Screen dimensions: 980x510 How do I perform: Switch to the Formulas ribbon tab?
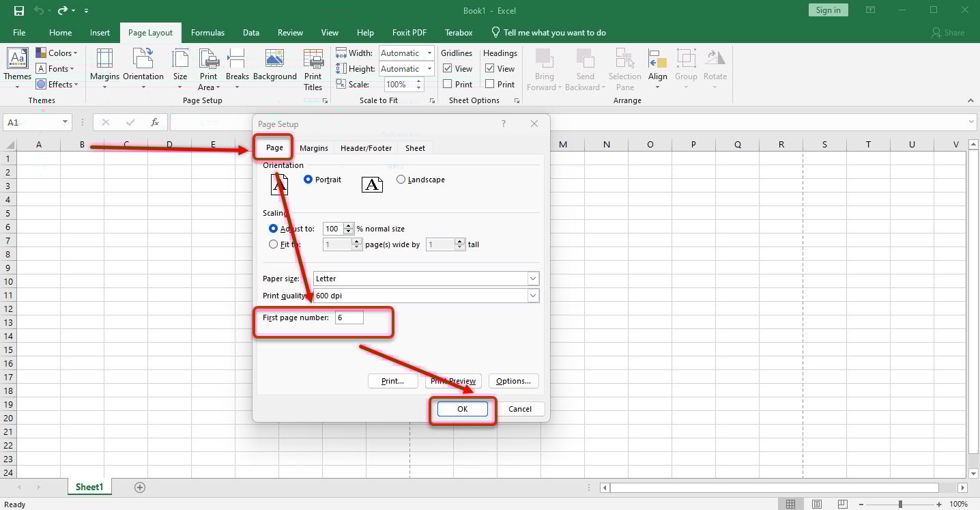click(x=207, y=32)
